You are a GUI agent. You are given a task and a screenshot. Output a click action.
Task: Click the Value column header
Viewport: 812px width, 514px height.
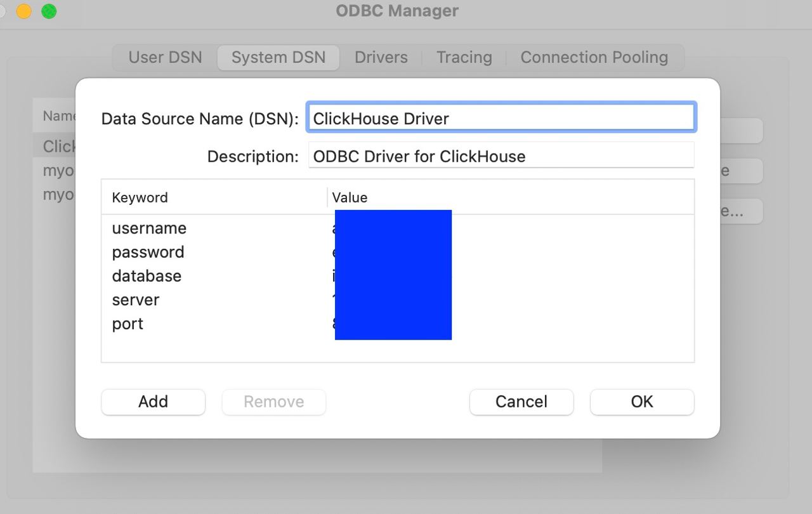point(511,197)
